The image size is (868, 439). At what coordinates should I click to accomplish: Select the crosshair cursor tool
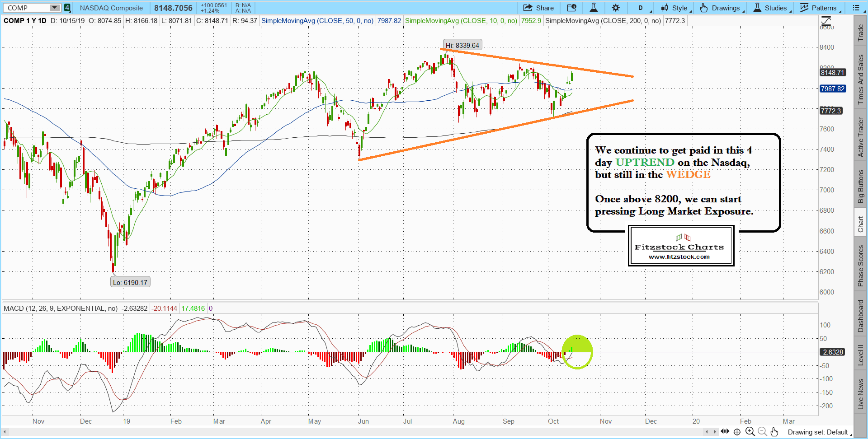pos(737,432)
